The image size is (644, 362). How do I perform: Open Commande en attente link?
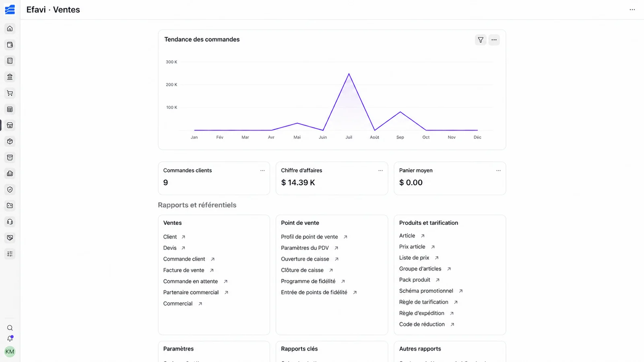coord(196,281)
